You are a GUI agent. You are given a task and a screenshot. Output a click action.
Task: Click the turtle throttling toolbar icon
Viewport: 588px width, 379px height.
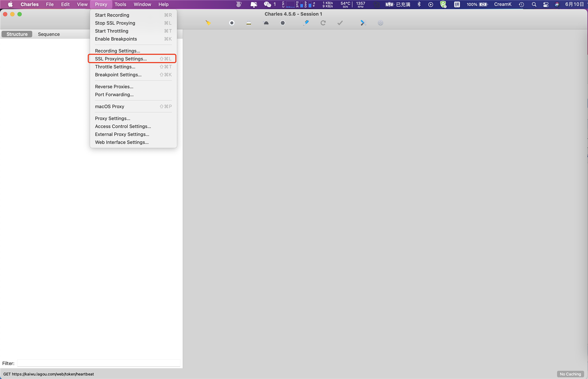click(x=266, y=23)
